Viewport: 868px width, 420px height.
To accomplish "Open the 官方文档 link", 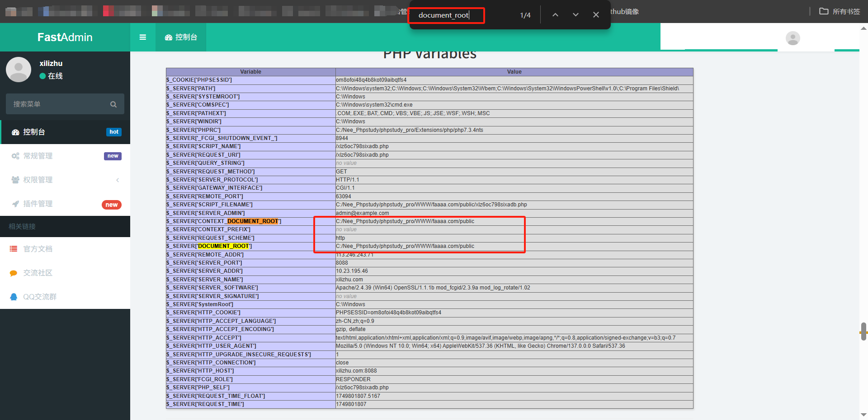I will click(x=65, y=249).
